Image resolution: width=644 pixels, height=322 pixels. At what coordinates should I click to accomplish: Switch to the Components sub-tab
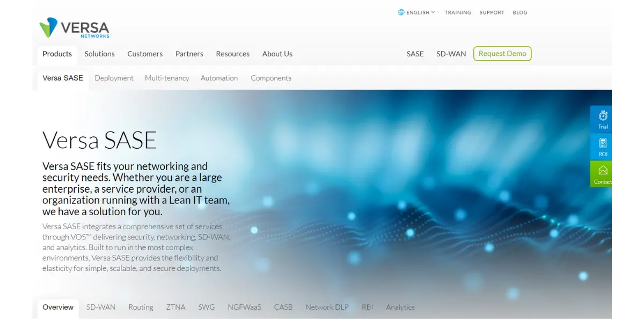(271, 78)
